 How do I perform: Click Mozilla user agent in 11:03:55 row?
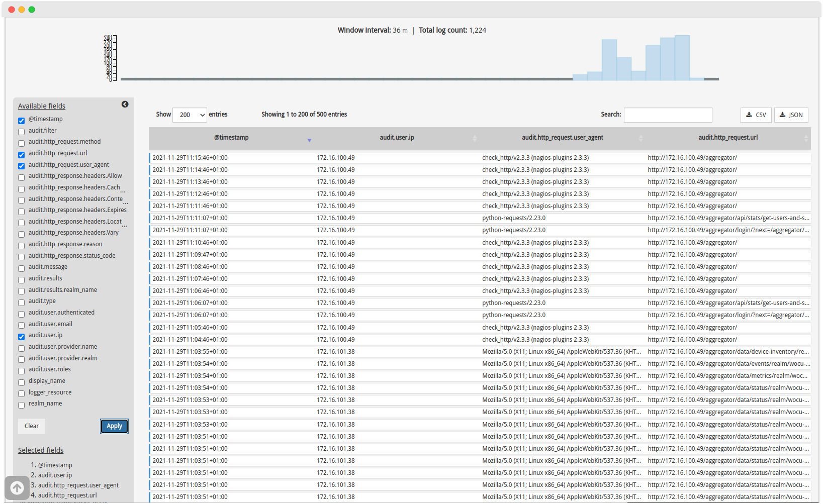(562, 352)
